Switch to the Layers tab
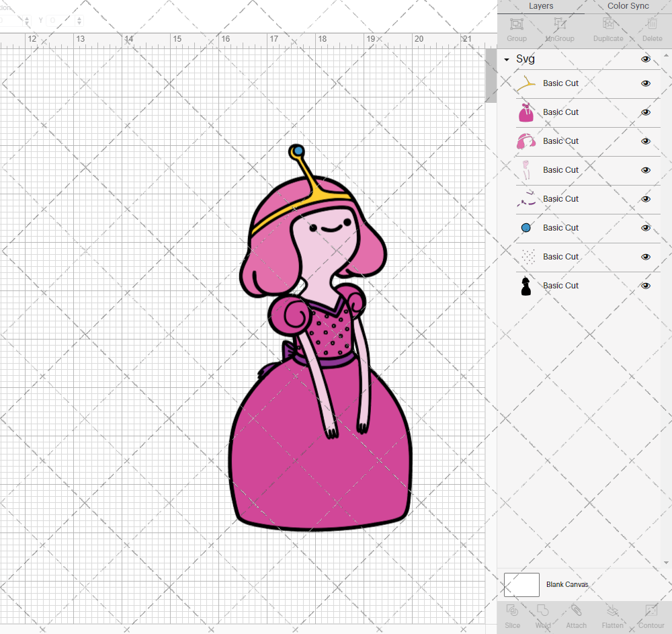 541,6
